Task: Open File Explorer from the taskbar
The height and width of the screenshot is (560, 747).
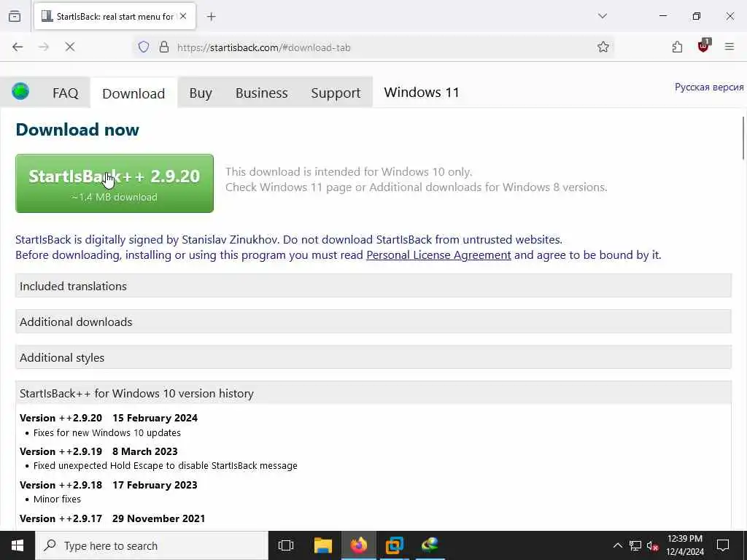Action: [x=323, y=545]
